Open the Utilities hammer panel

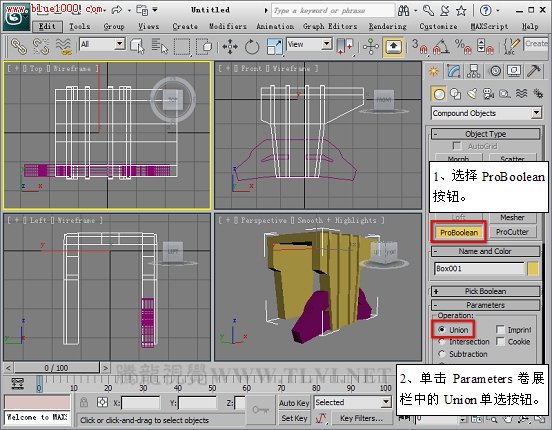tap(533, 71)
